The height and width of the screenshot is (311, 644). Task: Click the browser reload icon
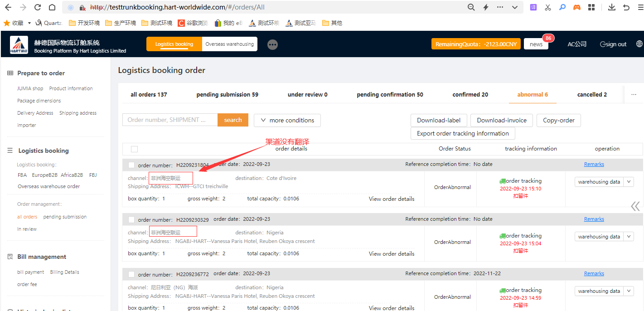[x=38, y=7]
